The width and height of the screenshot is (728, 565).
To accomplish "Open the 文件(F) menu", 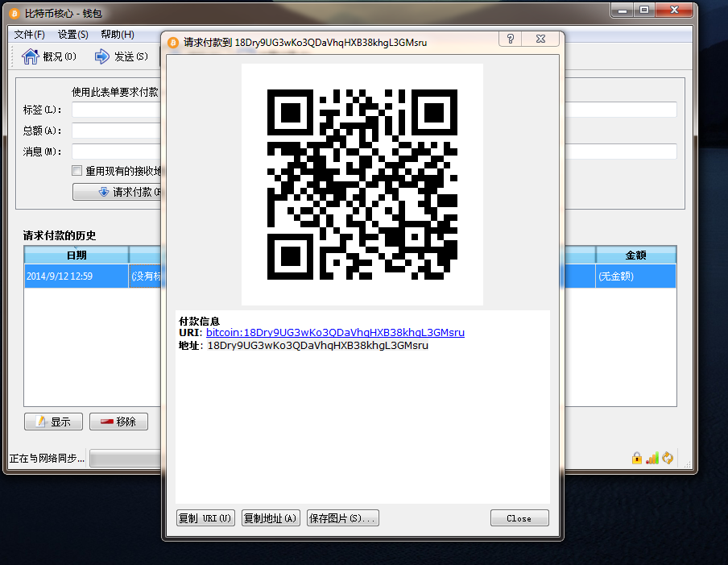I will [x=29, y=35].
